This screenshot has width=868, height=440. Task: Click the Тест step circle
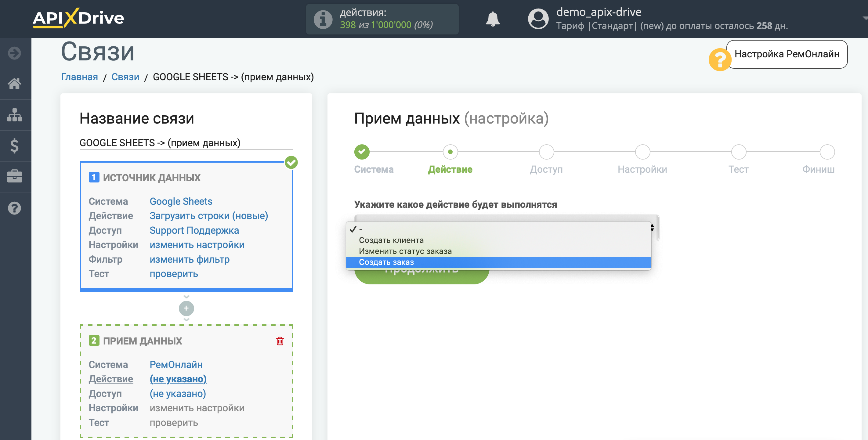[738, 152]
